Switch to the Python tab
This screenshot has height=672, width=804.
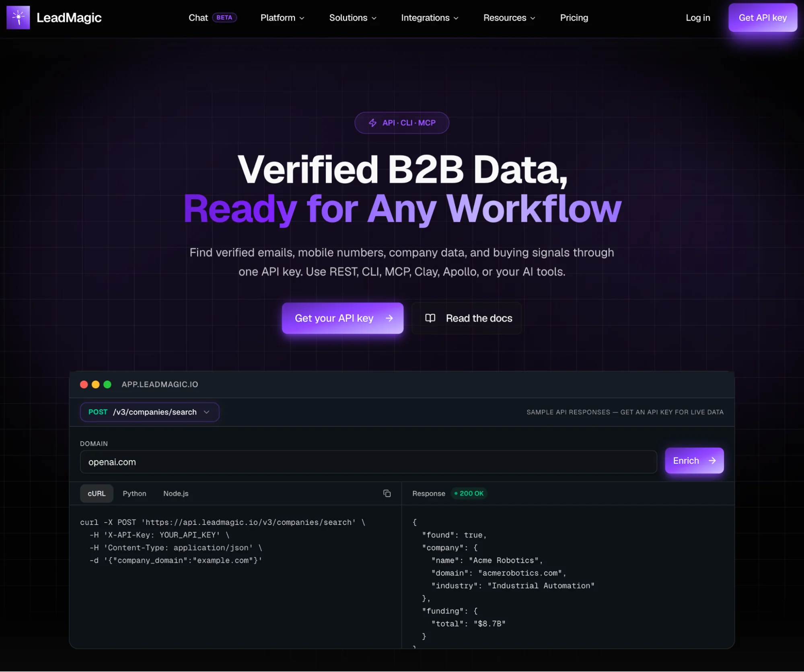coord(134,493)
